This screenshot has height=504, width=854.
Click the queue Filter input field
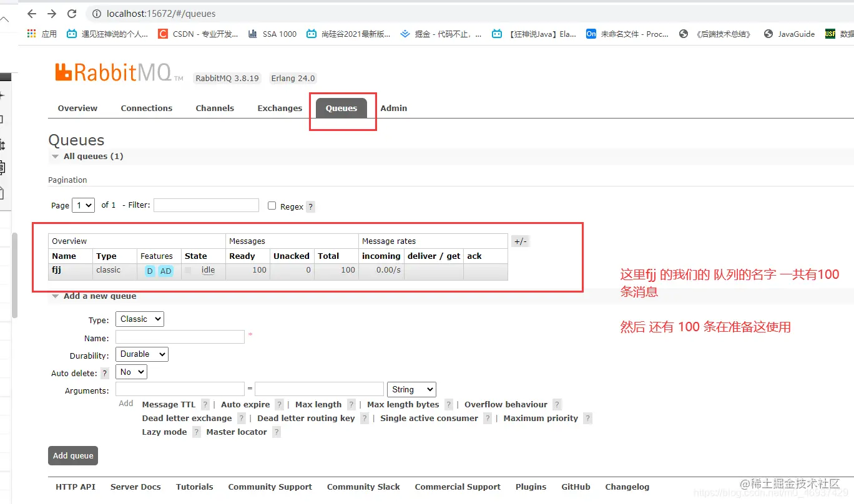point(206,205)
